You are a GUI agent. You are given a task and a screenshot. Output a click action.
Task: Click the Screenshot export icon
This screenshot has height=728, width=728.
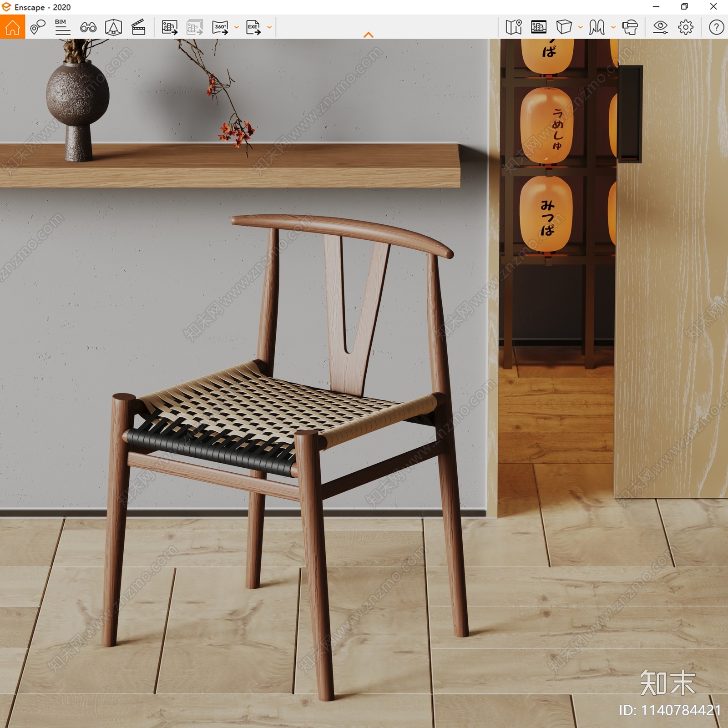170,27
